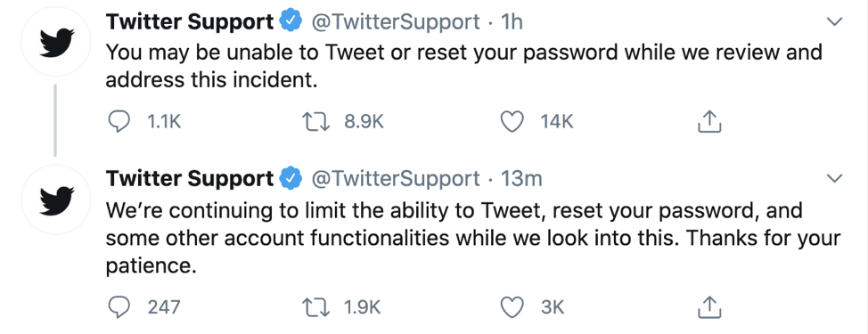Open the 1h timestamp permalink
Screen dimensions: 868x334
point(512,22)
